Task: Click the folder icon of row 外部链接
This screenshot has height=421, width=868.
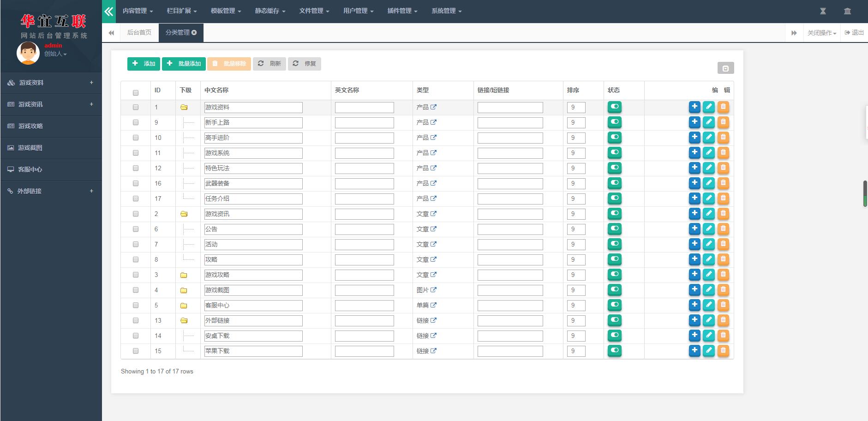Action: (184, 320)
